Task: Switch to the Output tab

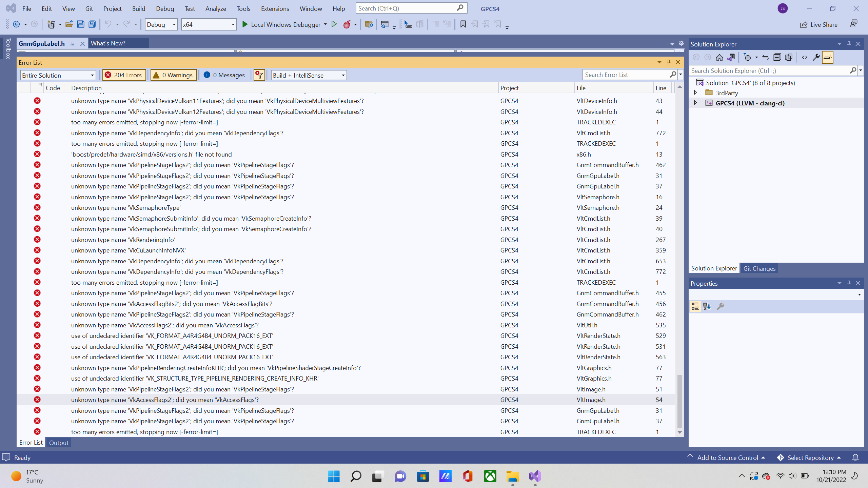Action: tap(59, 443)
